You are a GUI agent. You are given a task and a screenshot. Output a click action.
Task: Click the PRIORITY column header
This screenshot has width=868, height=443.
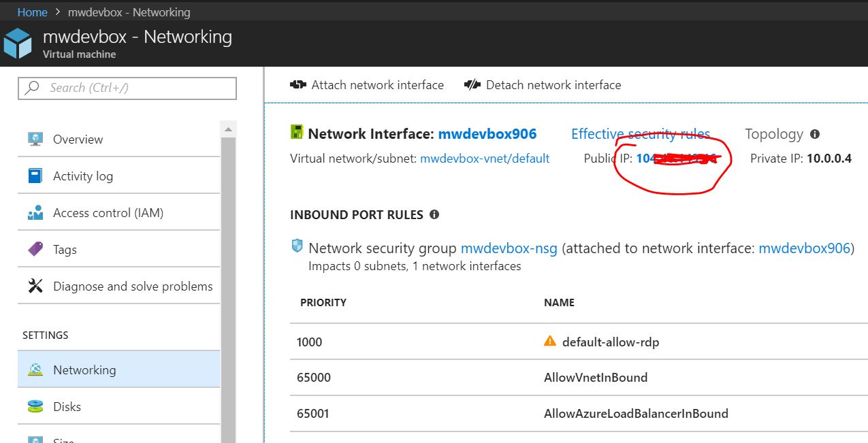pyautogui.click(x=323, y=302)
